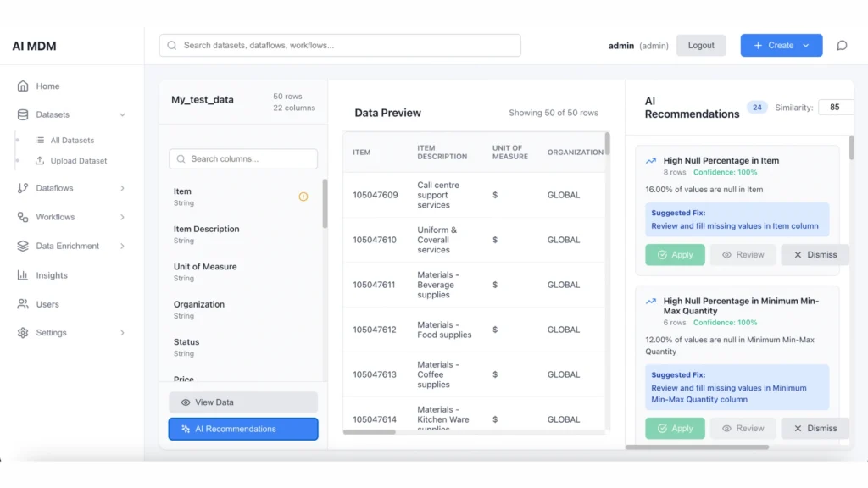Expand the Settings submenu arrow
Screen dimensions: 868x488
point(122,333)
